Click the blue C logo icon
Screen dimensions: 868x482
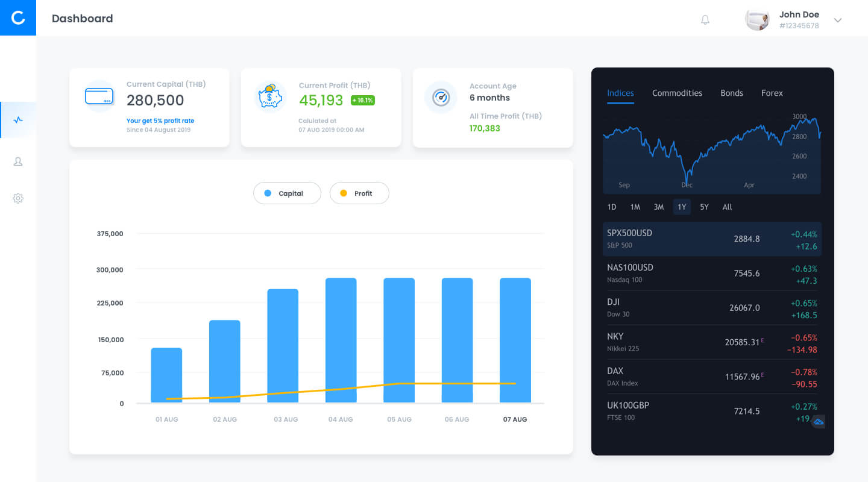pyautogui.click(x=18, y=18)
